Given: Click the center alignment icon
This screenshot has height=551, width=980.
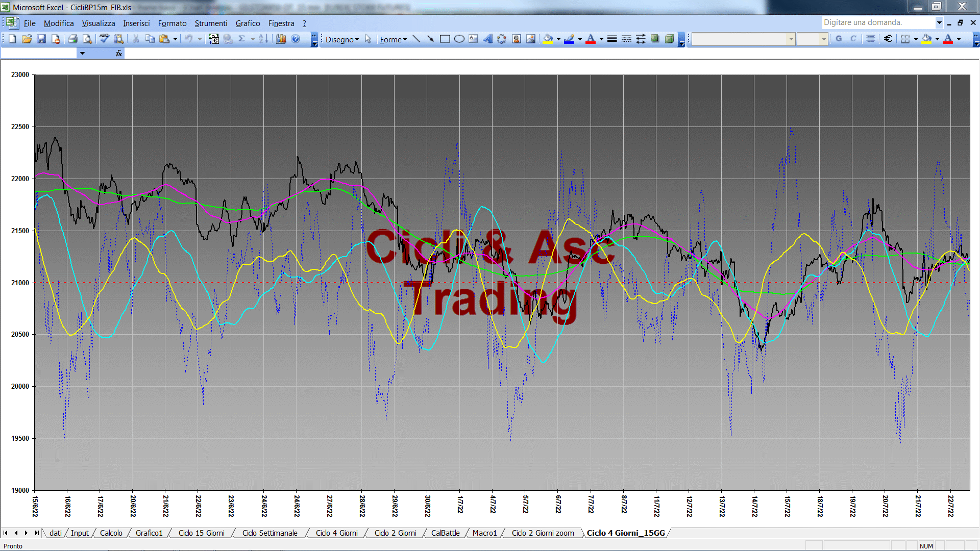Looking at the screenshot, I should point(871,39).
